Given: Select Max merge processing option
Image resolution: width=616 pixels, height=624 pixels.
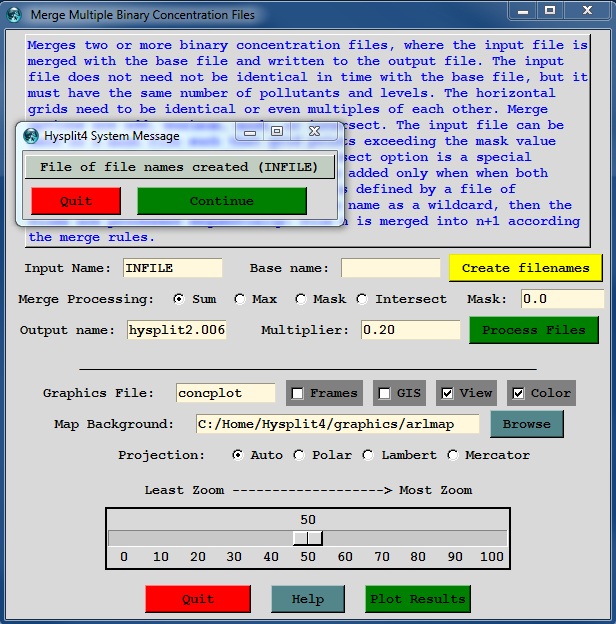Looking at the screenshot, I should tap(240, 299).
